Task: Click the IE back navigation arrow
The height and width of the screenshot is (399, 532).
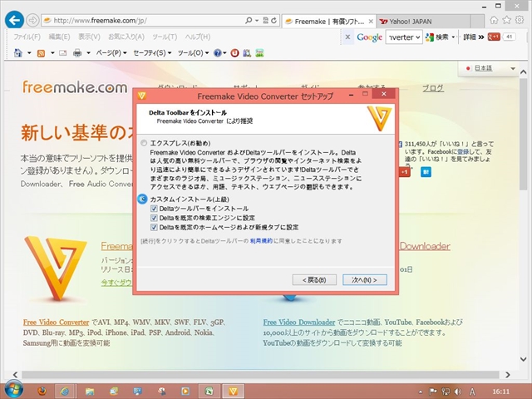Action: pyautogui.click(x=13, y=19)
